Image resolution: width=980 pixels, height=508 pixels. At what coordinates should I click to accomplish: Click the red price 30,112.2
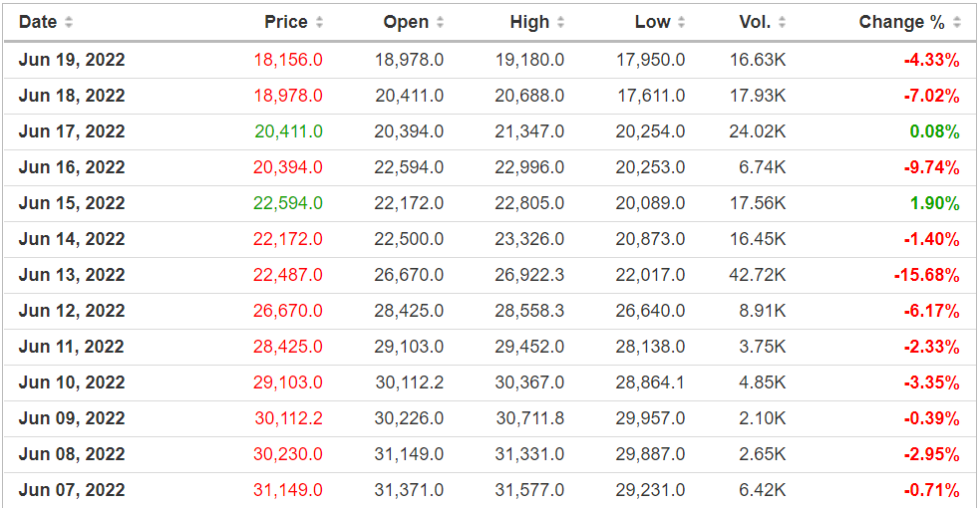pyautogui.click(x=289, y=418)
